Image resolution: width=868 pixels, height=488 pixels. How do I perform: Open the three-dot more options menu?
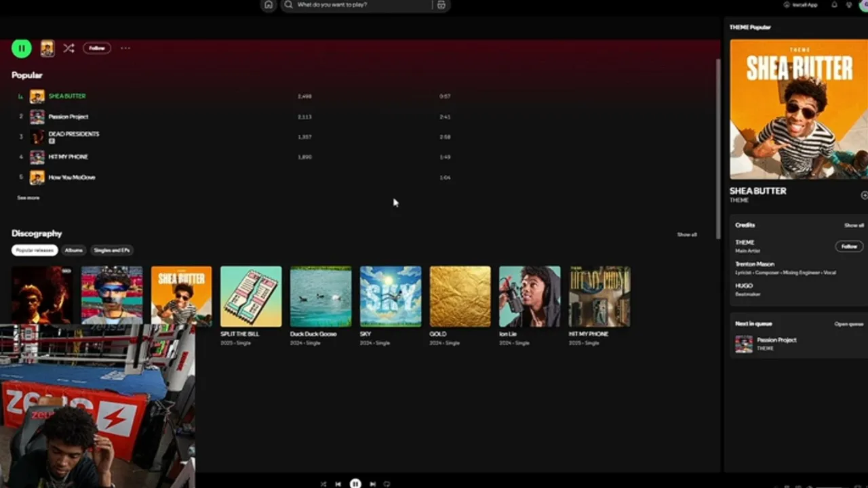click(x=125, y=48)
